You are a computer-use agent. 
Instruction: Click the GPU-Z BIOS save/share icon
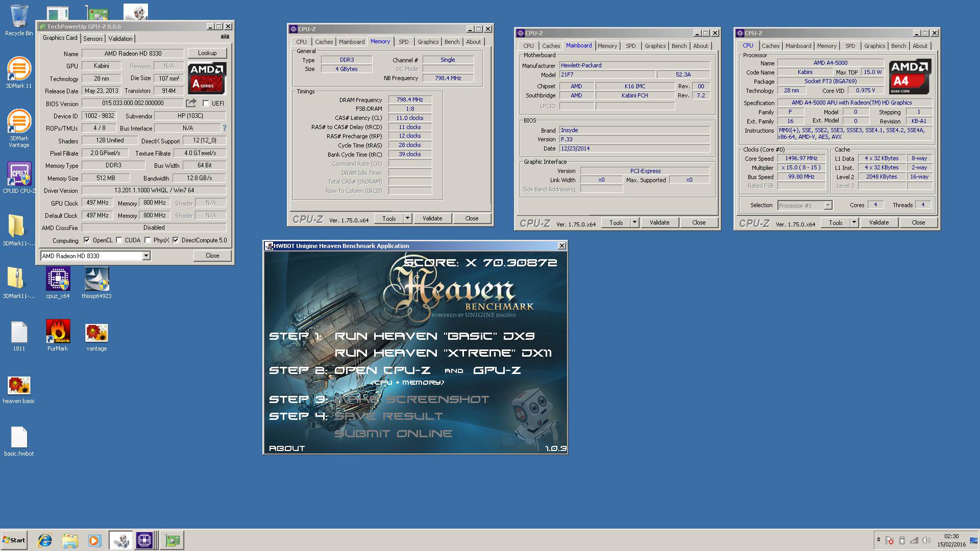(191, 103)
